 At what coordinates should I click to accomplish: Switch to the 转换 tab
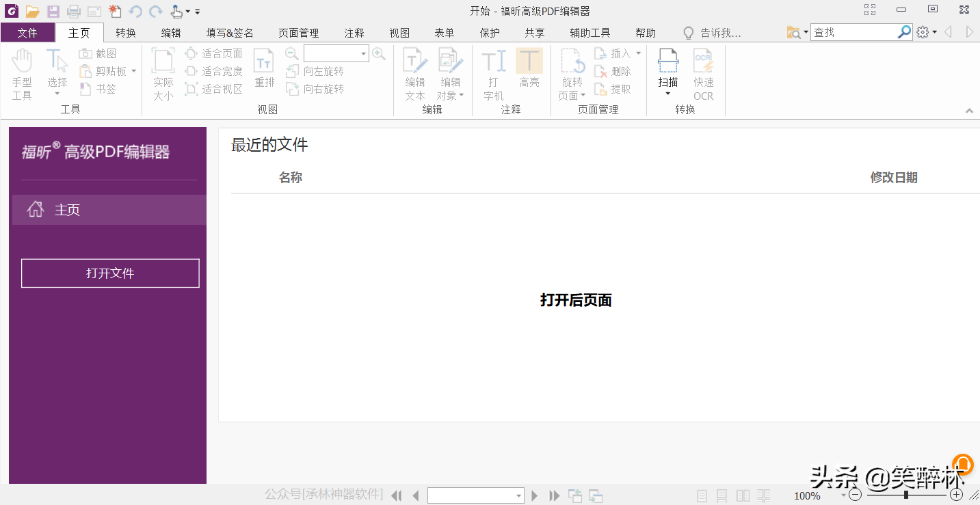(x=126, y=33)
